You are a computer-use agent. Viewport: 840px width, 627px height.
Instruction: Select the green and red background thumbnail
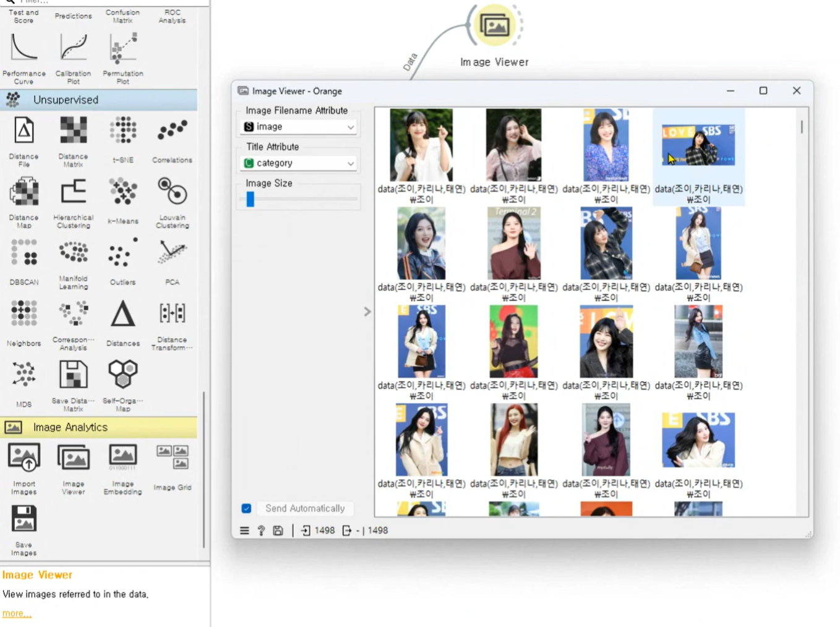point(513,341)
